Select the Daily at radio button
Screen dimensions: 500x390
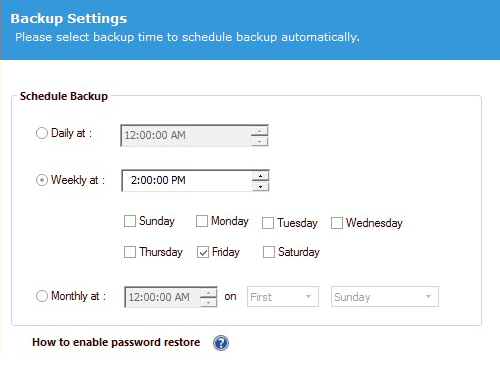tap(42, 133)
